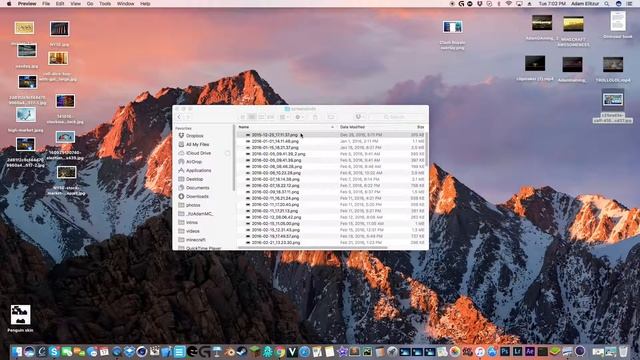Switch Finder to Cover Flow view

pyautogui.click(x=270, y=117)
